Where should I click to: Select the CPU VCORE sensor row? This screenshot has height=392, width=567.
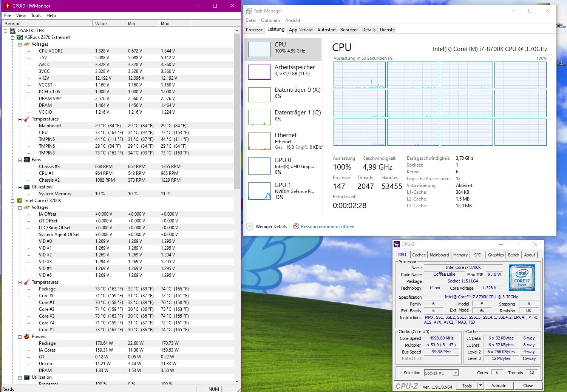118,51
